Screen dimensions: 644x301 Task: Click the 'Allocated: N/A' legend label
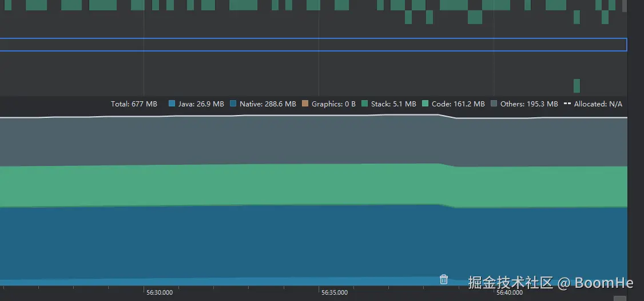pyautogui.click(x=598, y=104)
